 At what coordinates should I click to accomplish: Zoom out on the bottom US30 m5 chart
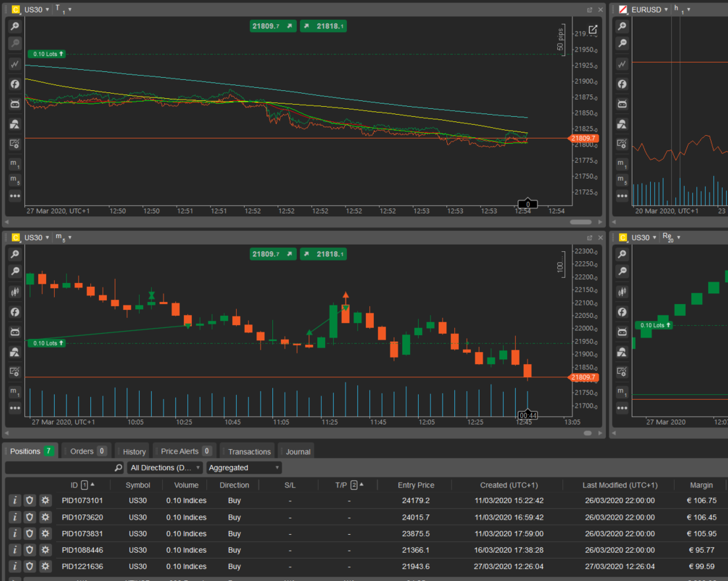(15, 271)
